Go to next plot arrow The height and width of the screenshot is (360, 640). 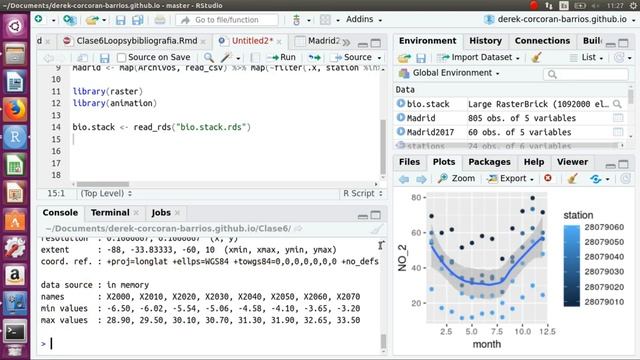click(421, 179)
